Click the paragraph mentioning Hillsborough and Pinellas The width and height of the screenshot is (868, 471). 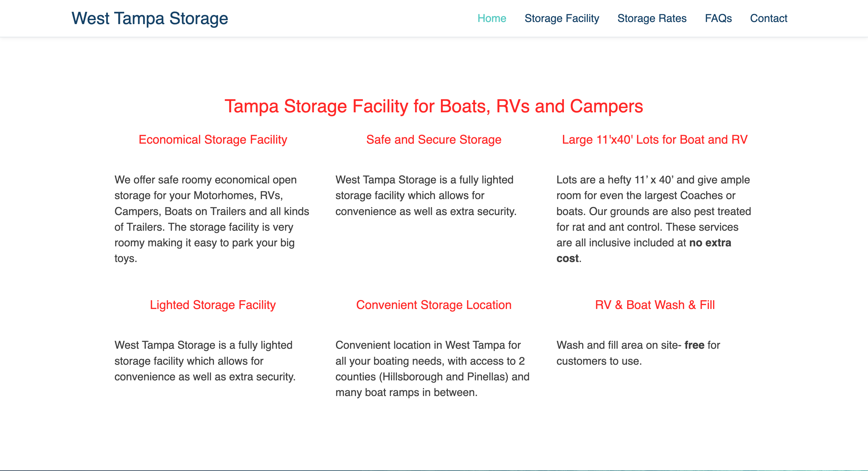point(432,369)
